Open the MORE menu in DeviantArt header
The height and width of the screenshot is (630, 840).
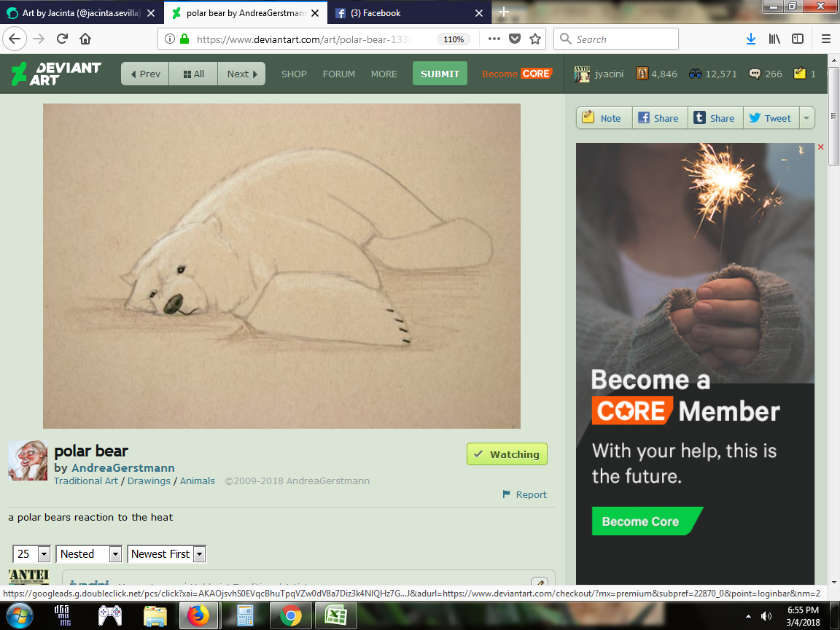coord(384,74)
